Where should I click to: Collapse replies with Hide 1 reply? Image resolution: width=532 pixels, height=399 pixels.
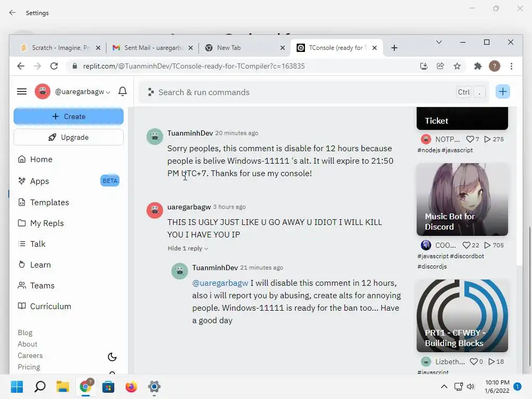pos(188,248)
